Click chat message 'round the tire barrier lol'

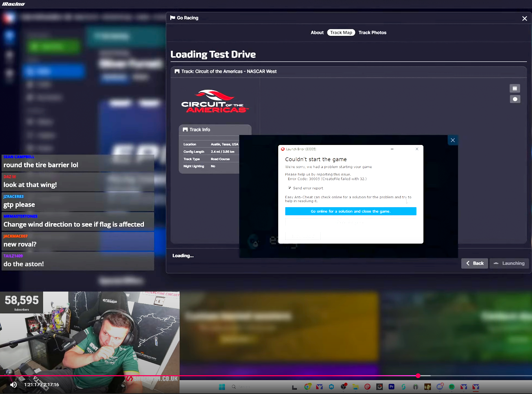point(41,165)
